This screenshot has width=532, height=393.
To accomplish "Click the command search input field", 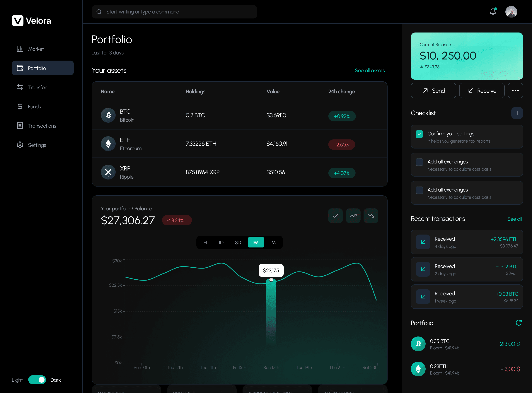I will (x=174, y=12).
